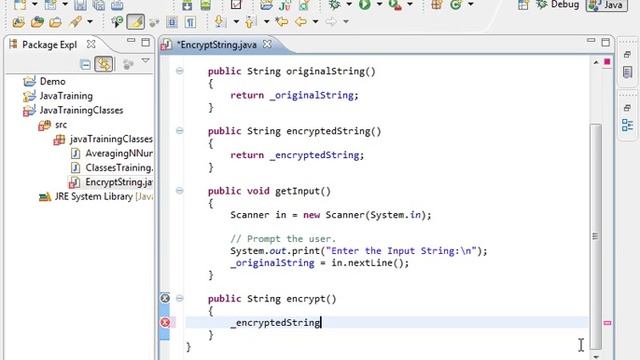Click the New Java Package icon
The width and height of the screenshot is (640, 360).
coord(437,4)
